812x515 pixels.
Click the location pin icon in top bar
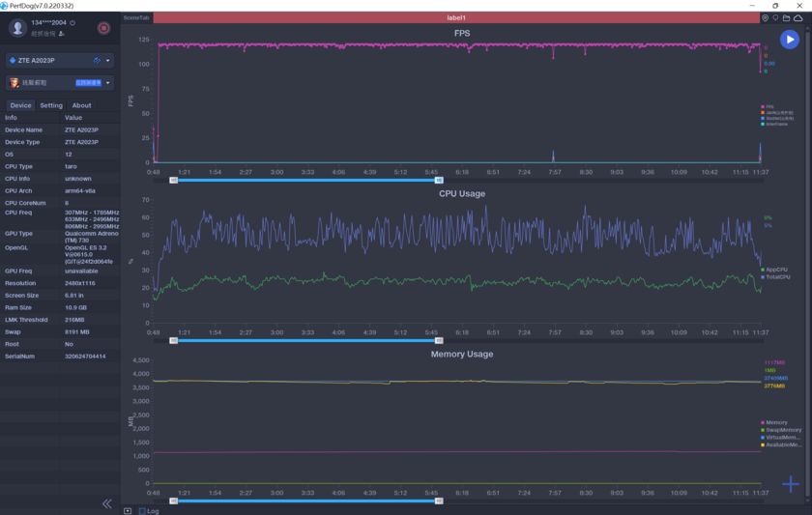click(x=766, y=17)
